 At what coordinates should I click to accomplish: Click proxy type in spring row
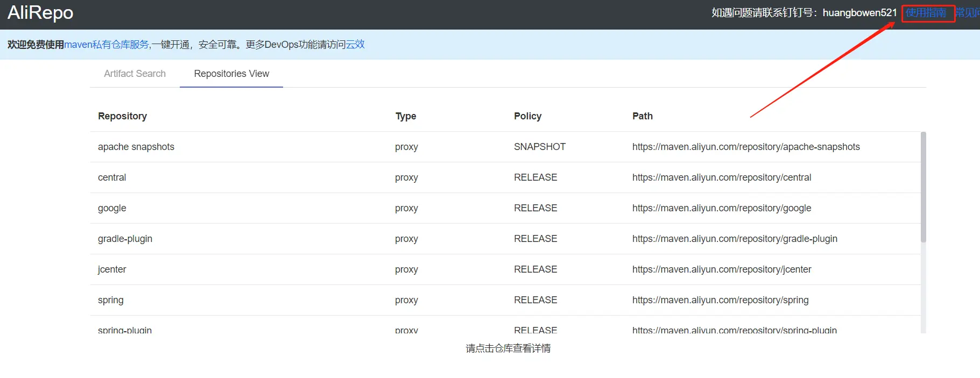coord(406,300)
